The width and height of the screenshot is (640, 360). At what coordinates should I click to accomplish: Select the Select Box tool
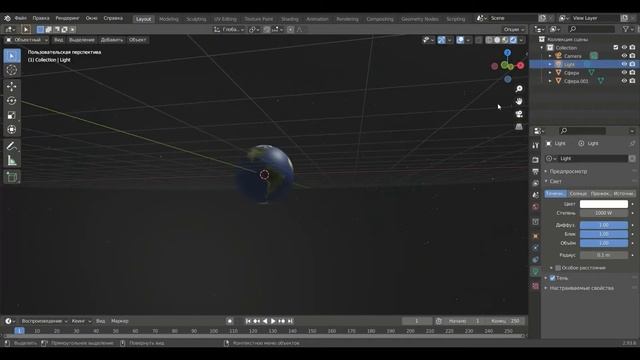pyautogui.click(x=12, y=56)
